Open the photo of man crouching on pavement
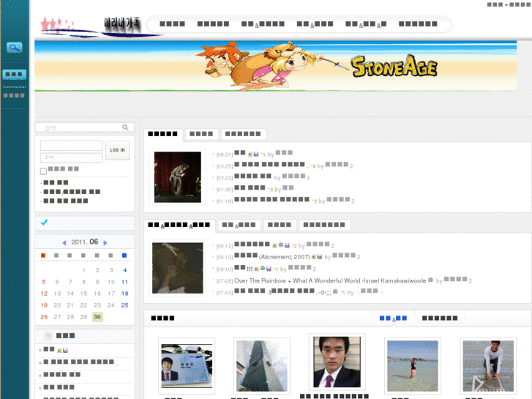 click(x=488, y=366)
